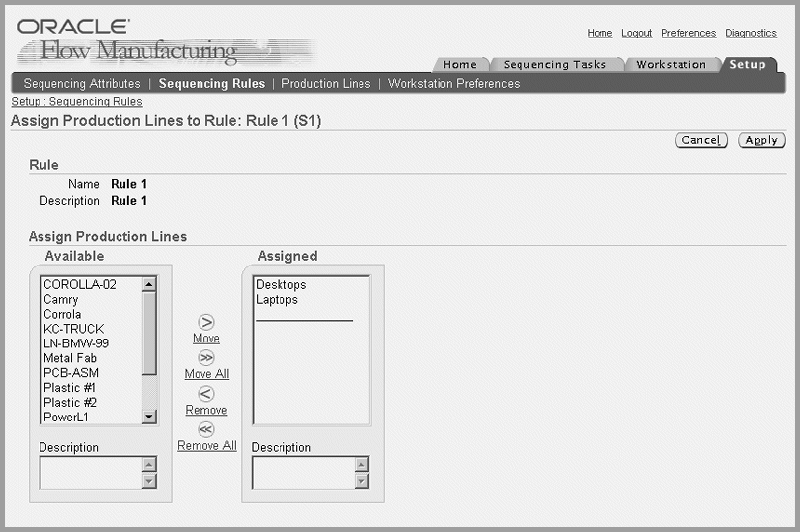Select LN-BMW-99 in Available list
The image size is (800, 532).
coord(92,343)
